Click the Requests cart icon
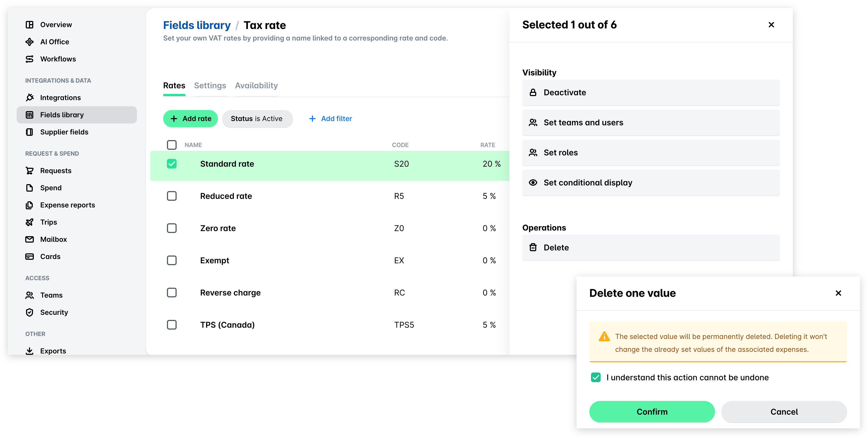The height and width of the screenshot is (438, 868). (30, 170)
